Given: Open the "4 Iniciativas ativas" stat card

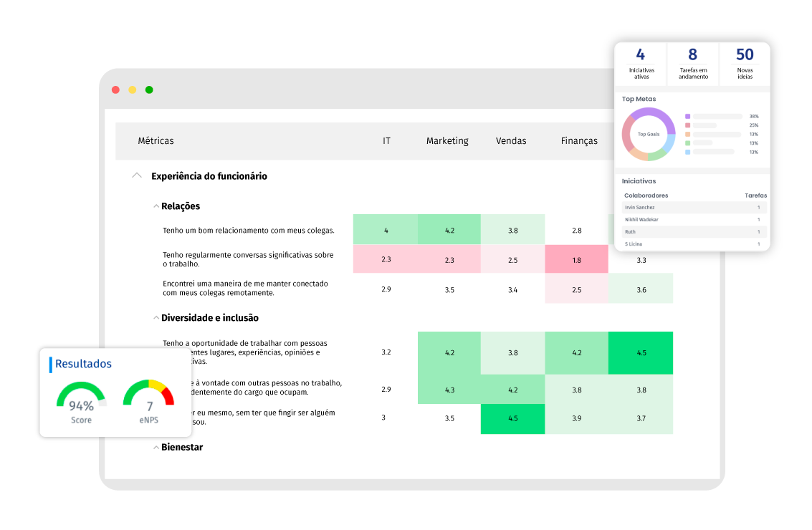Looking at the screenshot, I should point(640,64).
